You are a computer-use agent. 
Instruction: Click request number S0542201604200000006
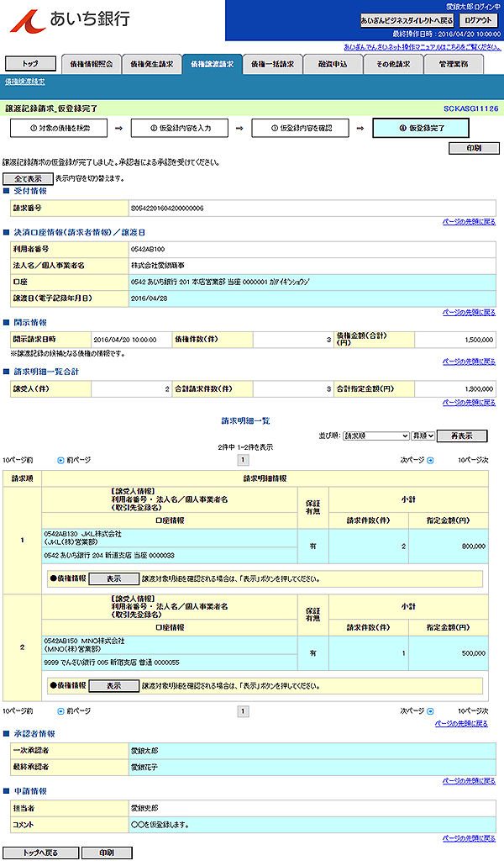[x=167, y=209]
